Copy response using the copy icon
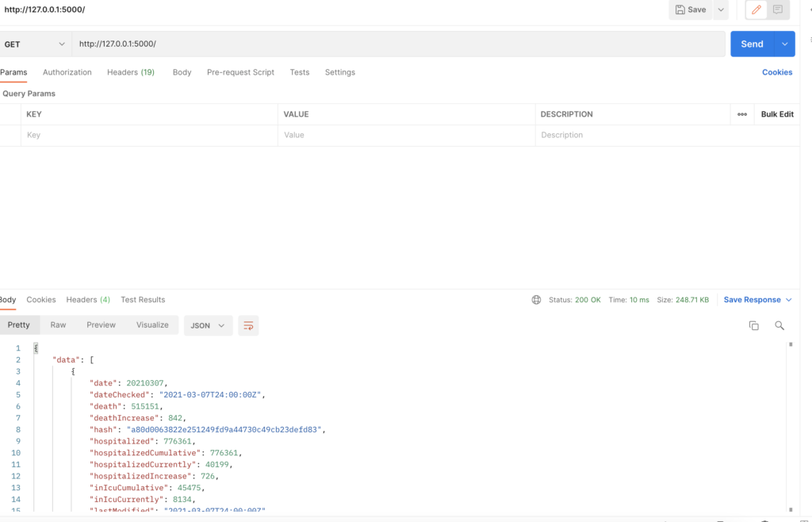 pyautogui.click(x=753, y=325)
